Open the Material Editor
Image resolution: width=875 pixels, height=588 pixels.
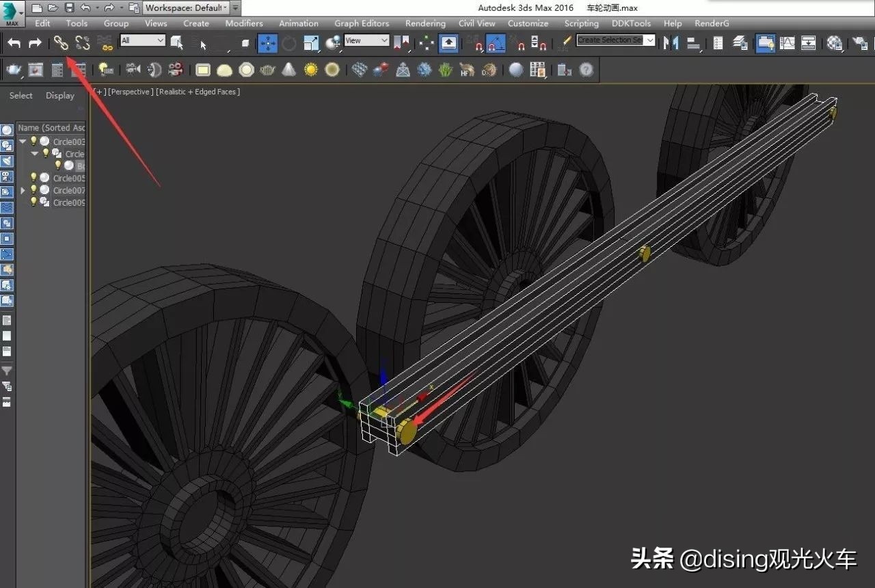[835, 42]
